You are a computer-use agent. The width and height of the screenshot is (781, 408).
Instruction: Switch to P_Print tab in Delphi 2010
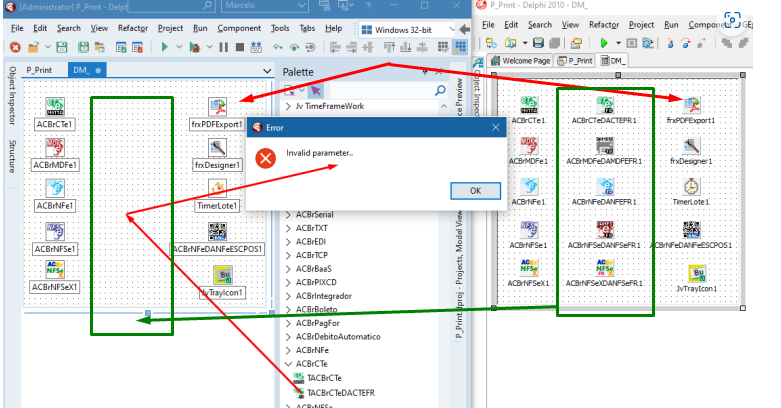click(x=575, y=61)
